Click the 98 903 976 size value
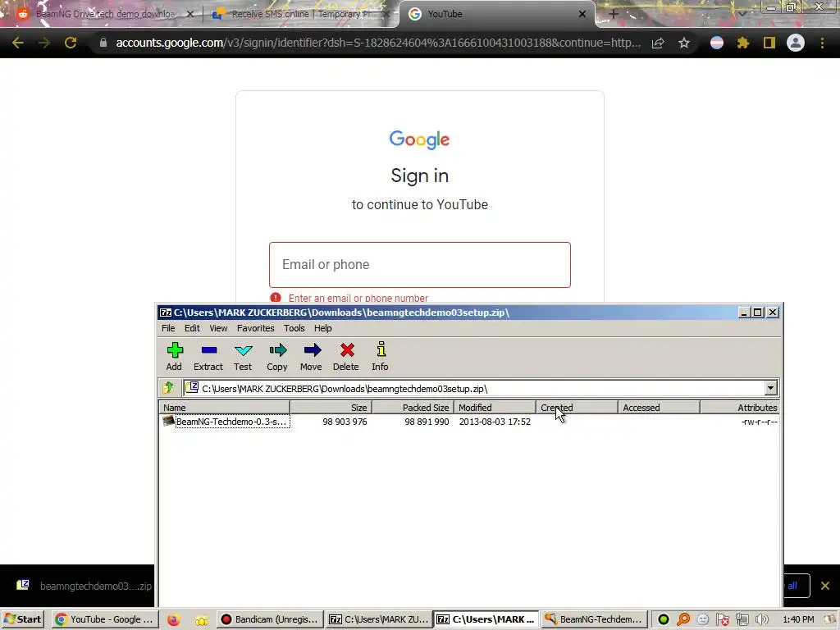840x630 pixels. 345,422
